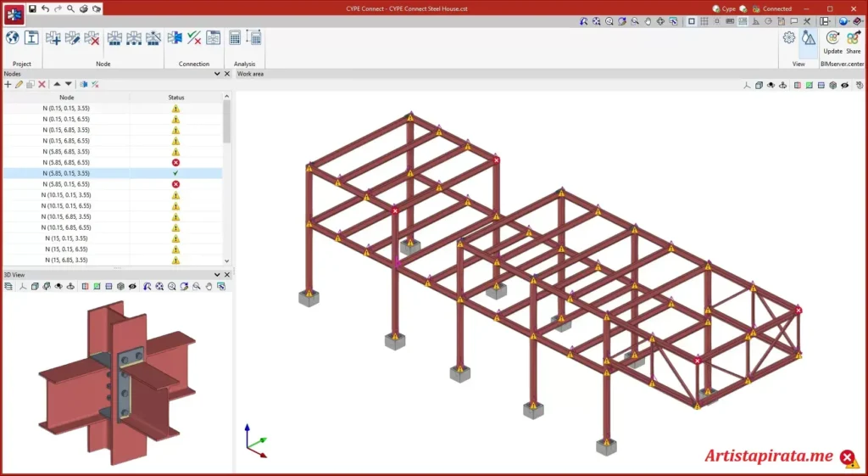The height and width of the screenshot is (476, 868).
Task: Open the Analysis calculator icon
Action: (235, 38)
